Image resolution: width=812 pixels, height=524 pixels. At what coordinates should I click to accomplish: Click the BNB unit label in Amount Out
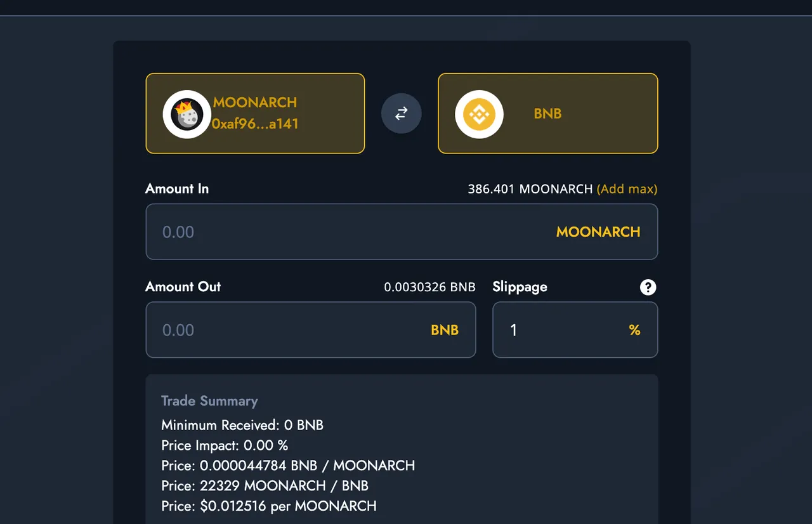(x=445, y=331)
